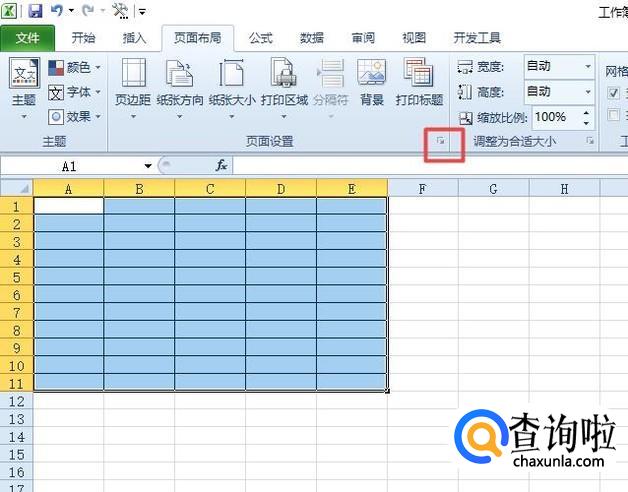Click cell G7
This screenshot has width=628, height=492.
coord(493,312)
